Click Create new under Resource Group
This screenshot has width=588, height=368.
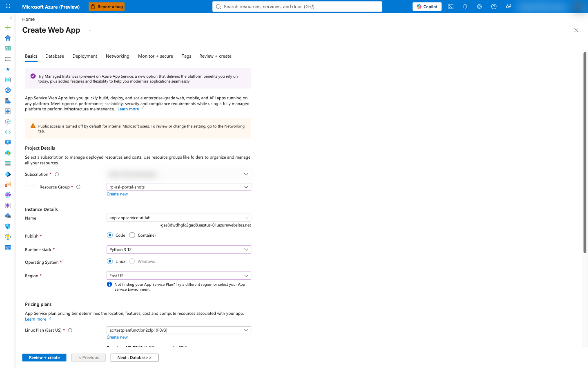117,194
